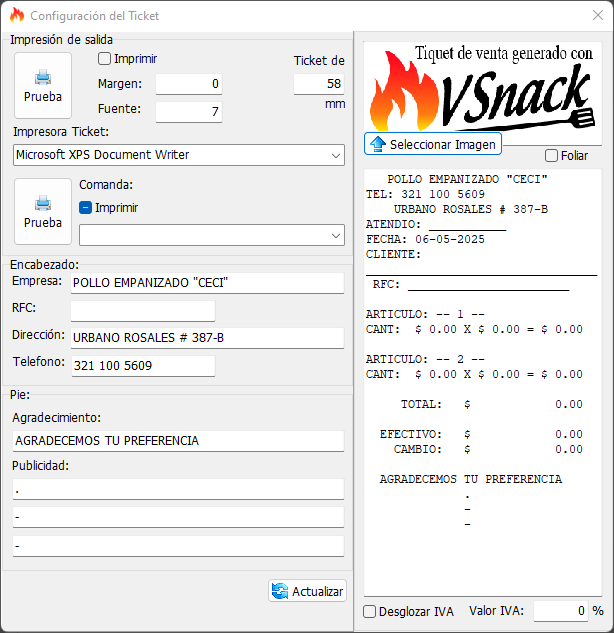The height and width of the screenshot is (633, 614).
Task: Click 'ARTICULO: -- 2 --' preview line
Action: pyautogui.click(x=425, y=359)
